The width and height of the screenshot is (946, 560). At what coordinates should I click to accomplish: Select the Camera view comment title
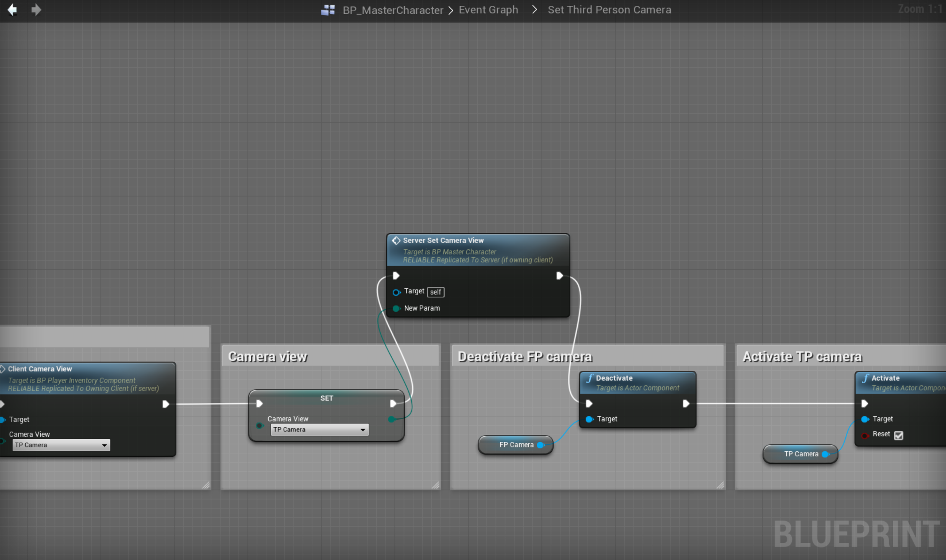(268, 357)
